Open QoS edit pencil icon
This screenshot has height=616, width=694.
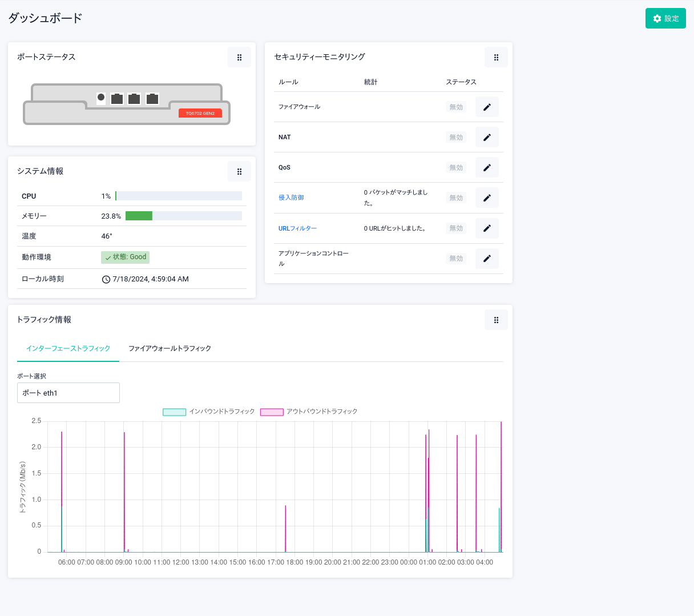[487, 167]
